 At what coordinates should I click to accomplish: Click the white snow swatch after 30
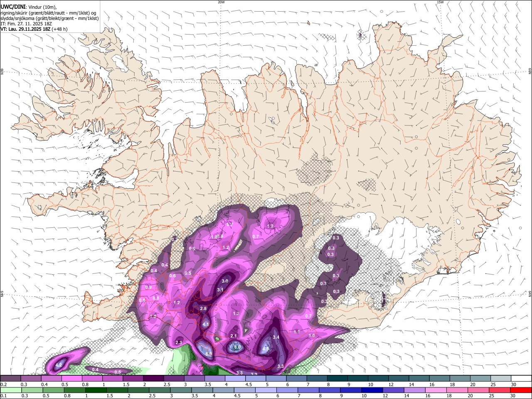[x=521, y=378]
